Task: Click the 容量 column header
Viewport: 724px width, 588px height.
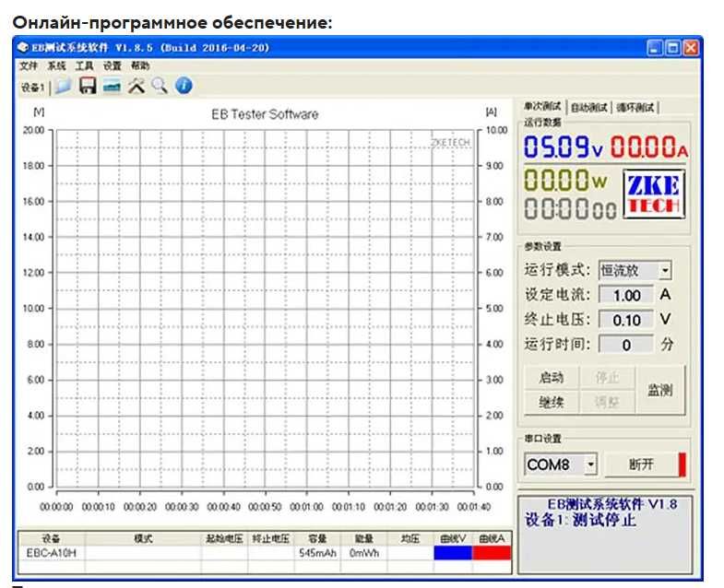Action: click(x=317, y=538)
